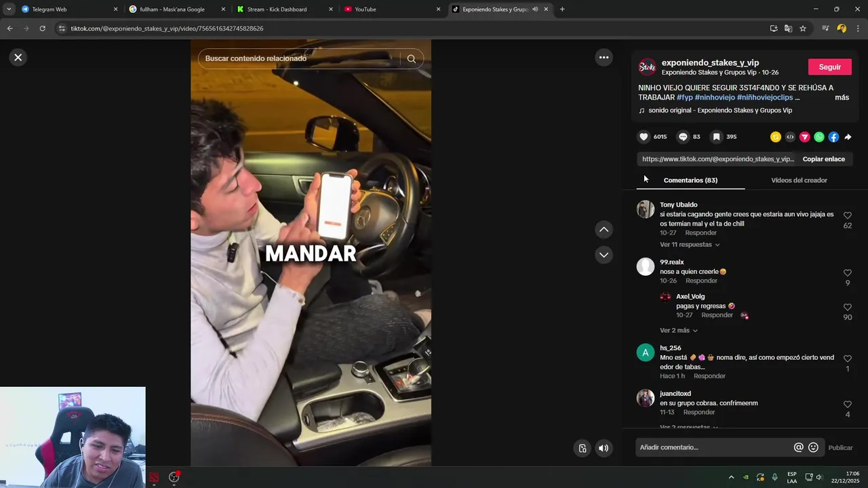Get embed code with the </> icon
Image resolution: width=868 pixels, height=488 pixels.
click(790, 137)
